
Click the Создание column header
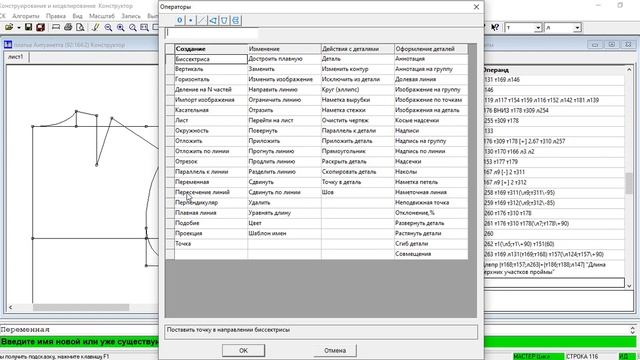[211, 49]
